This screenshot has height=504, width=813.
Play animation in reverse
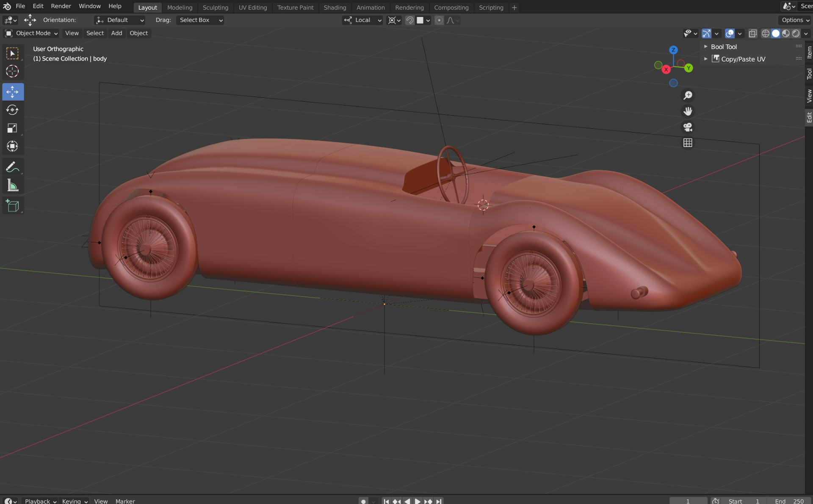pyautogui.click(x=407, y=501)
